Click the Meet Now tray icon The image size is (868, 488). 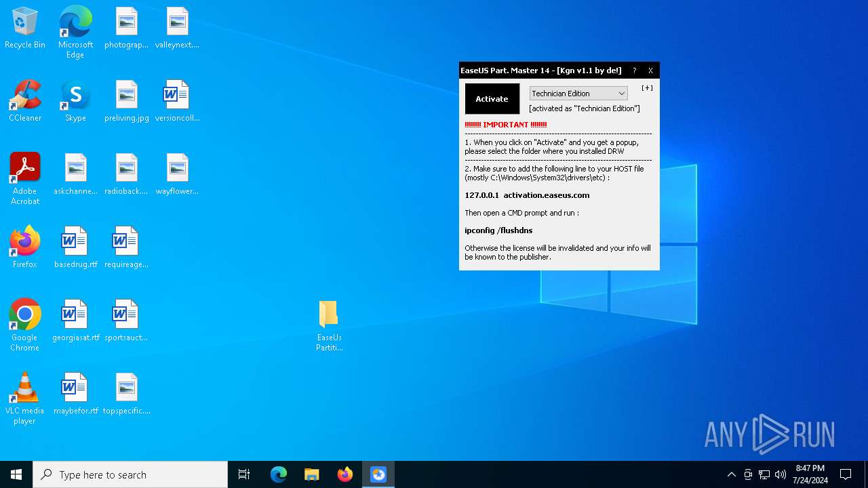pyautogui.click(x=748, y=474)
